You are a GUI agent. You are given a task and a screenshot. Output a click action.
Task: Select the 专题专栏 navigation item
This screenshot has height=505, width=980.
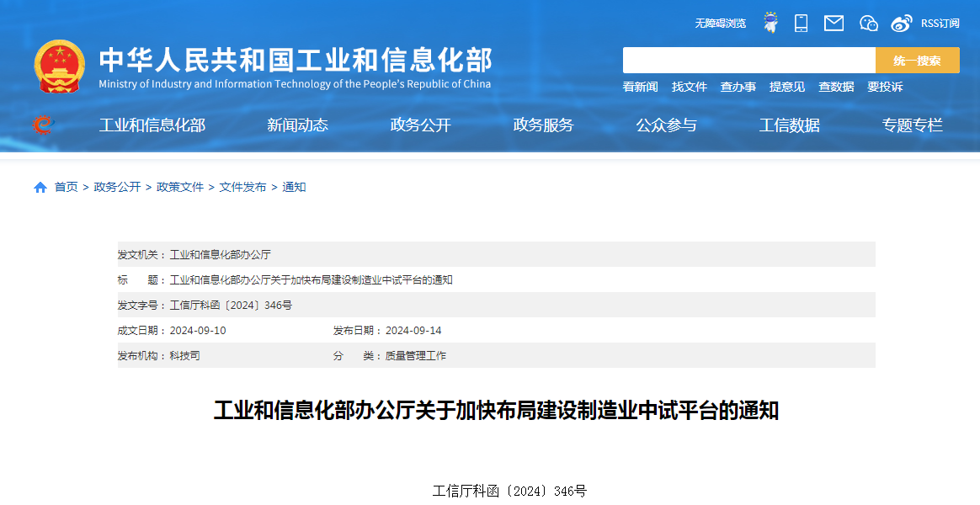point(912,125)
